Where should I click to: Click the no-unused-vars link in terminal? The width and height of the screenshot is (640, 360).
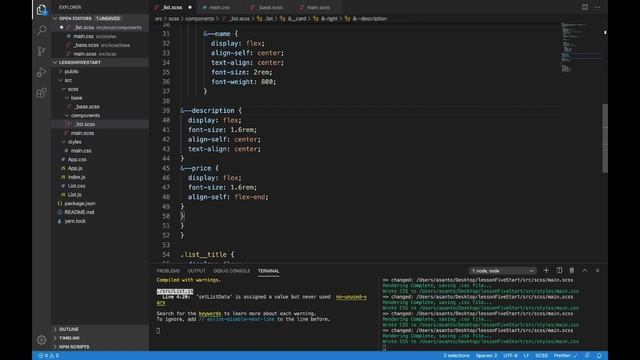click(x=351, y=297)
